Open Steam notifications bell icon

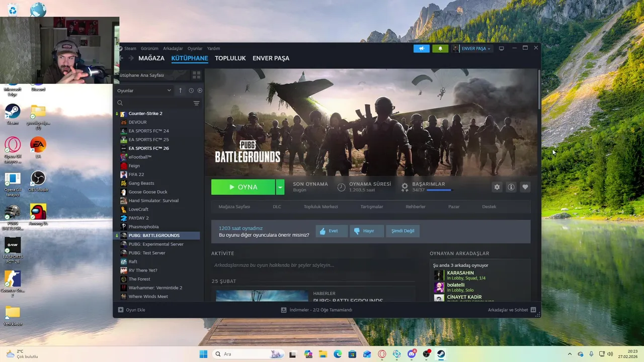point(440,49)
